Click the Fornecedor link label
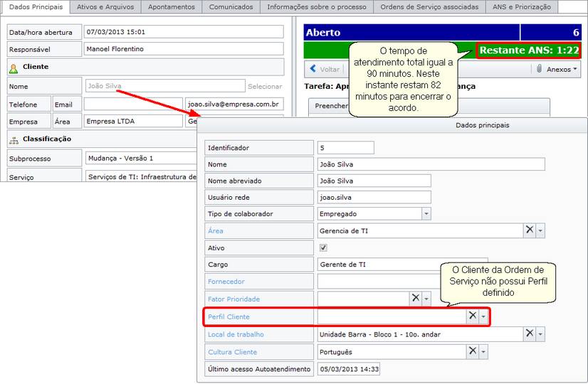The height and width of the screenshot is (384, 588). (x=226, y=282)
